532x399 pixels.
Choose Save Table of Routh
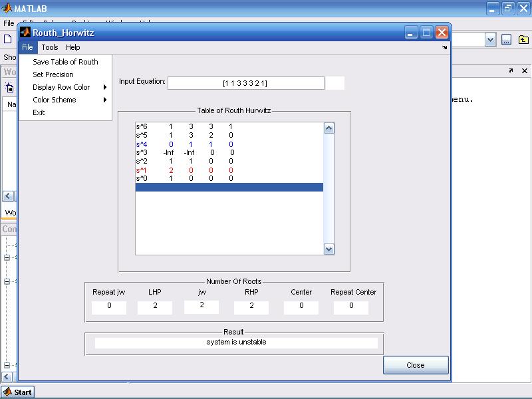pyautogui.click(x=65, y=62)
